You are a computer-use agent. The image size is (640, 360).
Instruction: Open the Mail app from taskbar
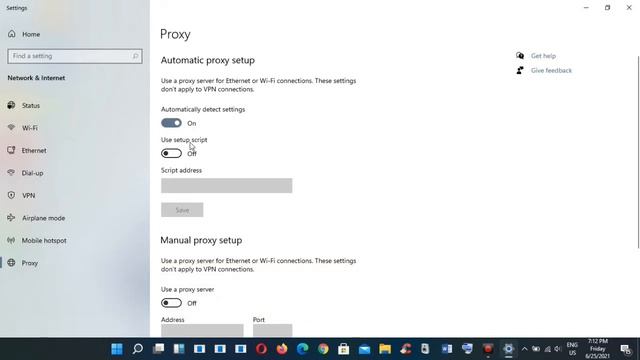364,349
